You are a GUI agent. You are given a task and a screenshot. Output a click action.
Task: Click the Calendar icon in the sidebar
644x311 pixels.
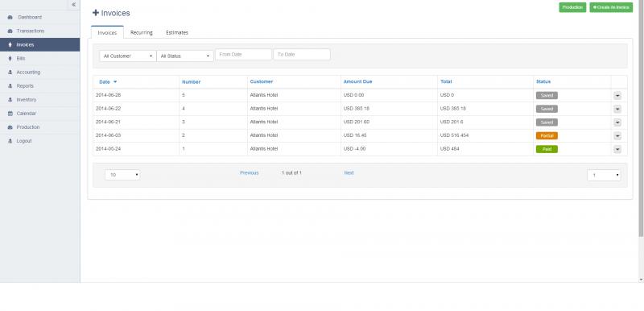click(10, 114)
